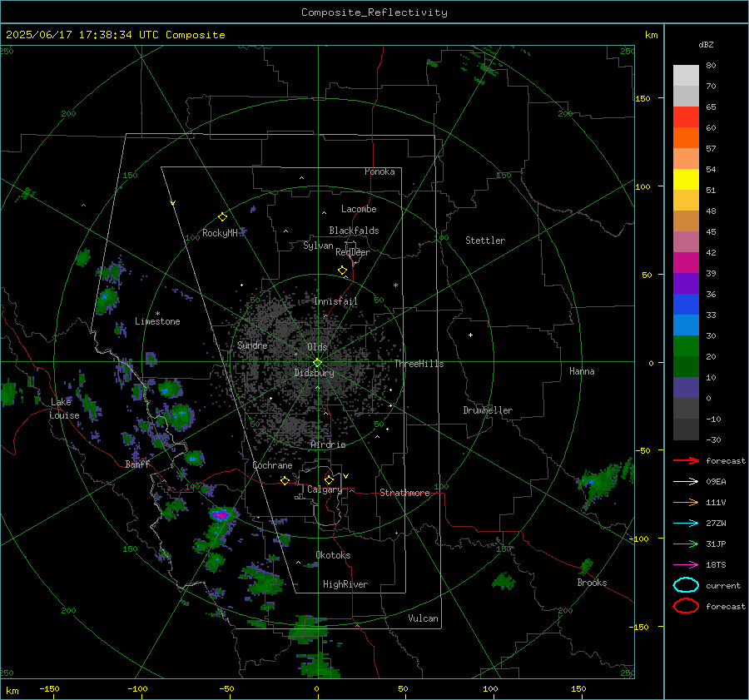Click the yellow diamond marker near RockyMH

click(222, 217)
